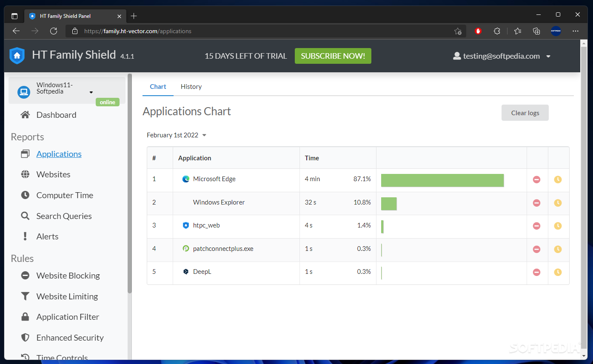Click the 87.1% percentage value

pyautogui.click(x=362, y=179)
